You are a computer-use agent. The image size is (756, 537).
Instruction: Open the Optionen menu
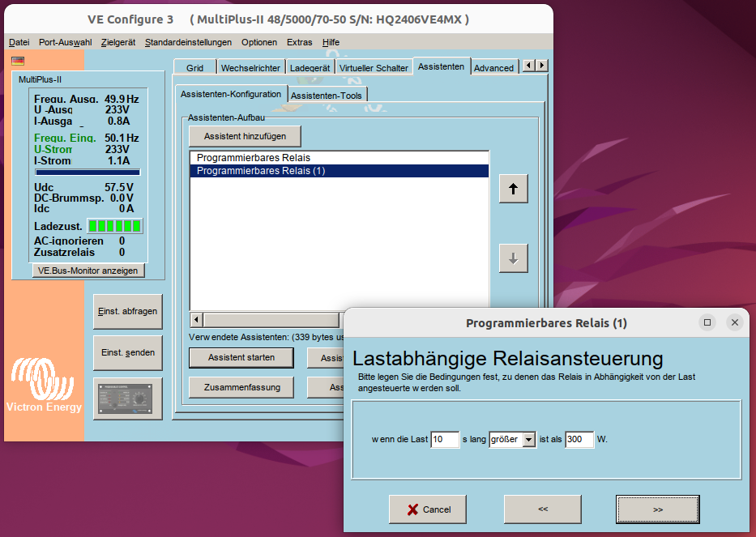pyautogui.click(x=259, y=42)
